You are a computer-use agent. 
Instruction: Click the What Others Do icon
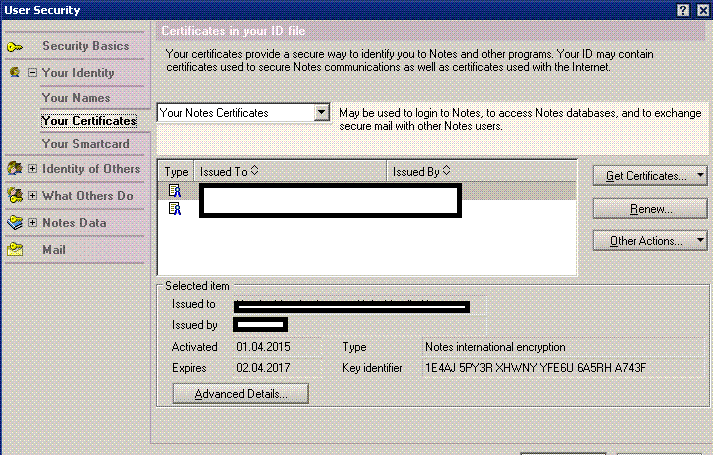(x=14, y=196)
